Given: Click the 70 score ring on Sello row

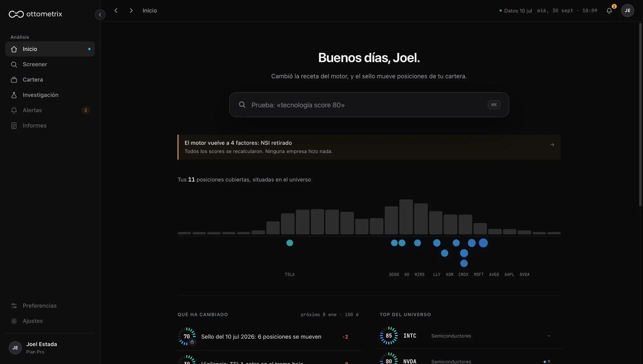Looking at the screenshot, I should pyautogui.click(x=187, y=336).
